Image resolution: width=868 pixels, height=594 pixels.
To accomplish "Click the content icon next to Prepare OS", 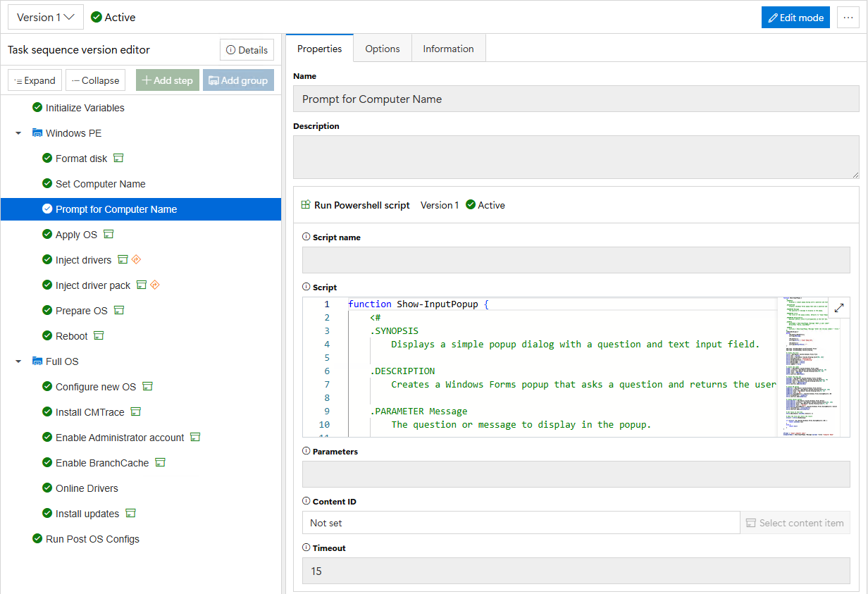I will coord(119,310).
